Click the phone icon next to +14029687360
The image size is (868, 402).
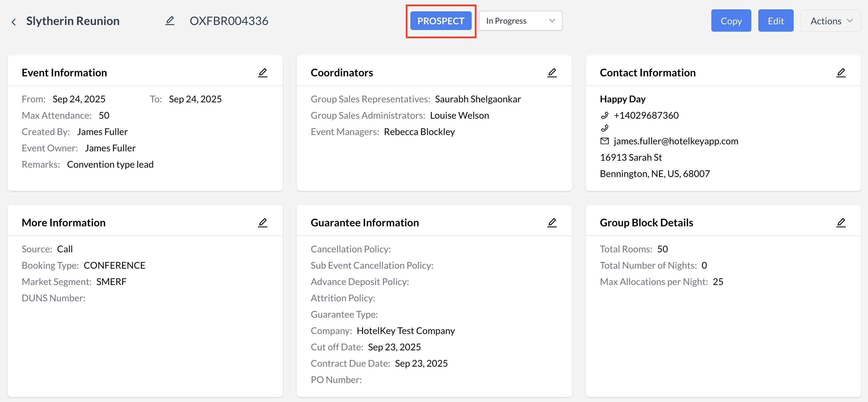coord(605,116)
